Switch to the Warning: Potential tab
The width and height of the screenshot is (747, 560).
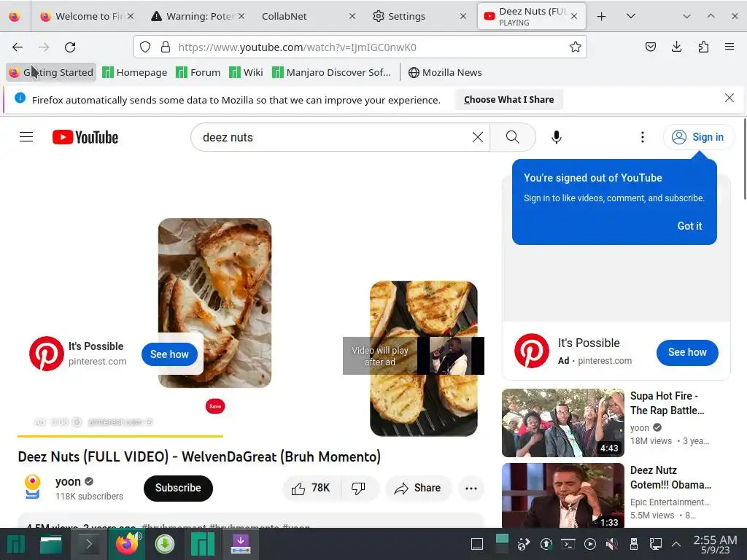(198, 16)
